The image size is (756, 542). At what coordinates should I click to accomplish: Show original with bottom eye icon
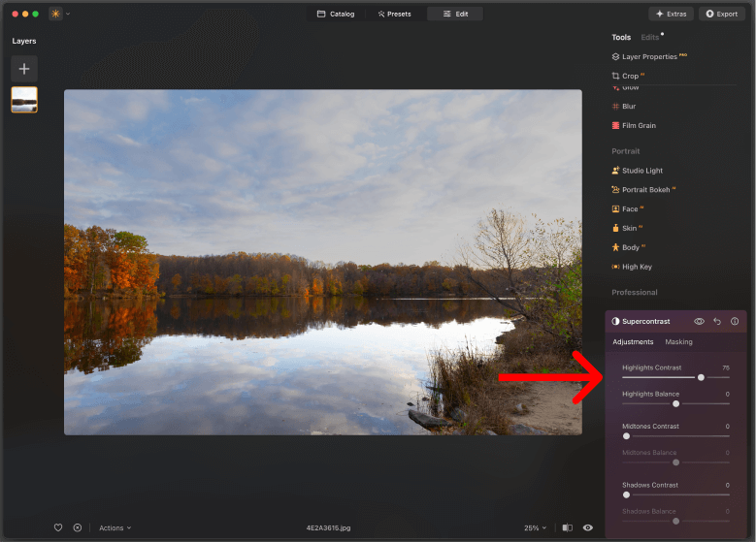pos(588,527)
